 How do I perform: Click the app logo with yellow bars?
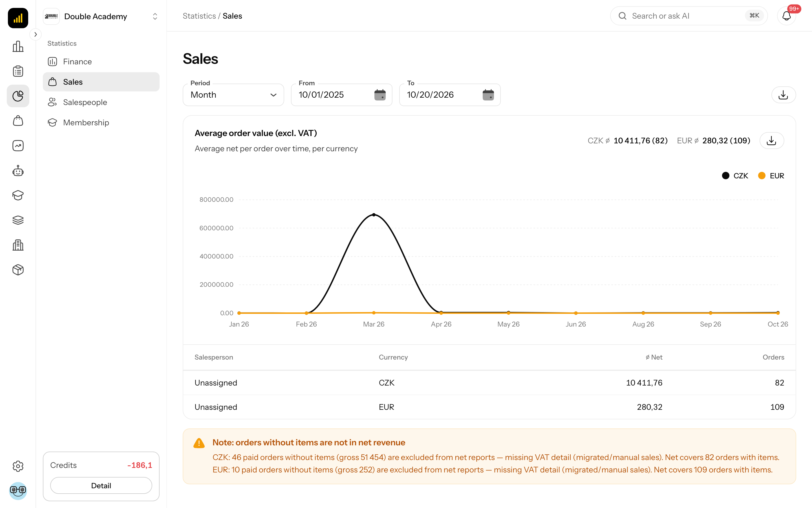point(18,18)
